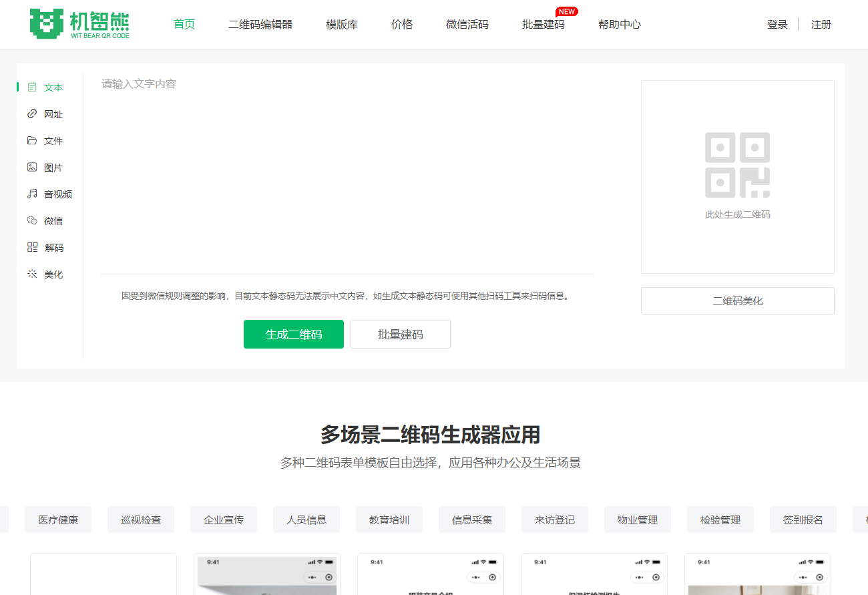Select the 物业管理 category tag
Image resolution: width=868 pixels, height=595 pixels.
click(638, 520)
